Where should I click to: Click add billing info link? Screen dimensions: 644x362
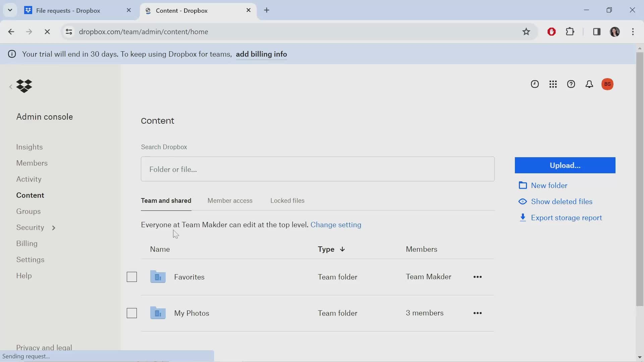pos(261,54)
